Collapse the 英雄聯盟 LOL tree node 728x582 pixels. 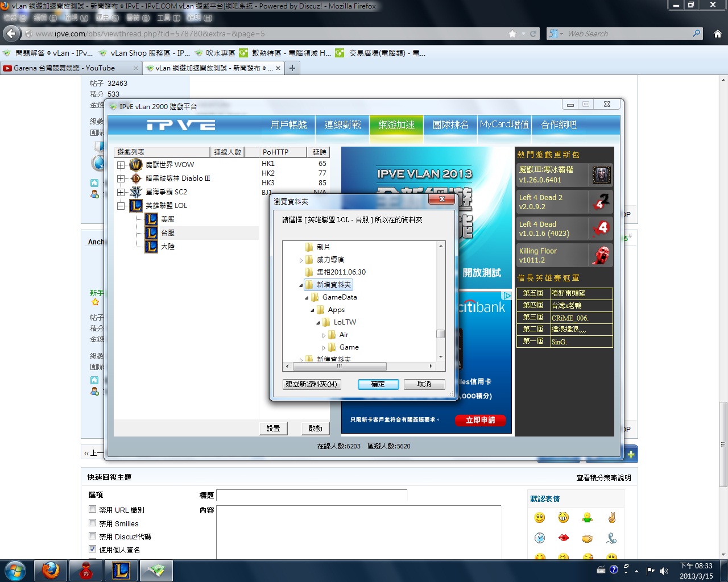(x=121, y=206)
